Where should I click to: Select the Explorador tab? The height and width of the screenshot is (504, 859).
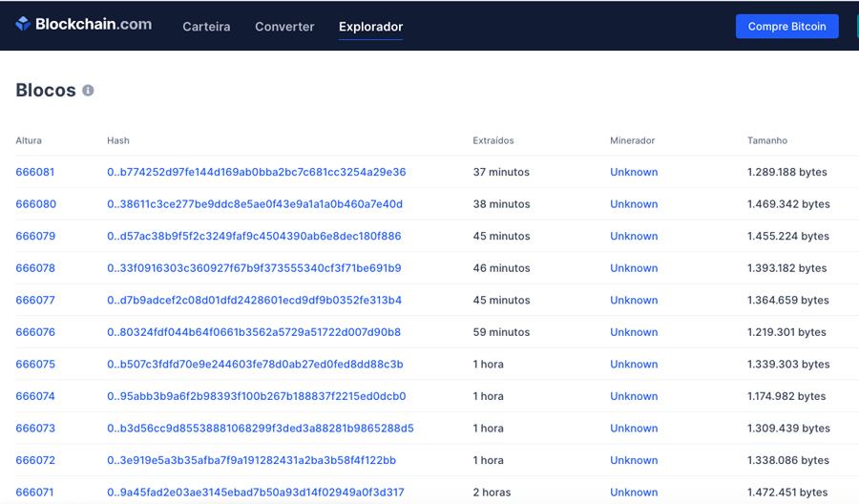click(x=370, y=27)
